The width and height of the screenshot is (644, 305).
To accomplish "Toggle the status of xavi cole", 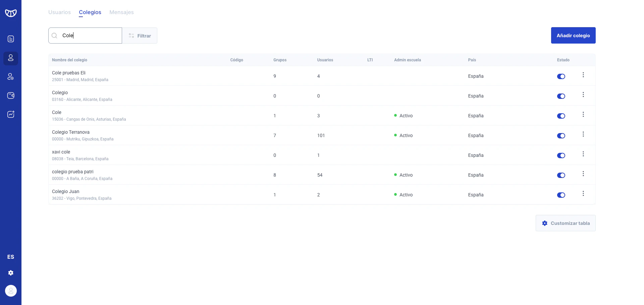I will pyautogui.click(x=561, y=156).
